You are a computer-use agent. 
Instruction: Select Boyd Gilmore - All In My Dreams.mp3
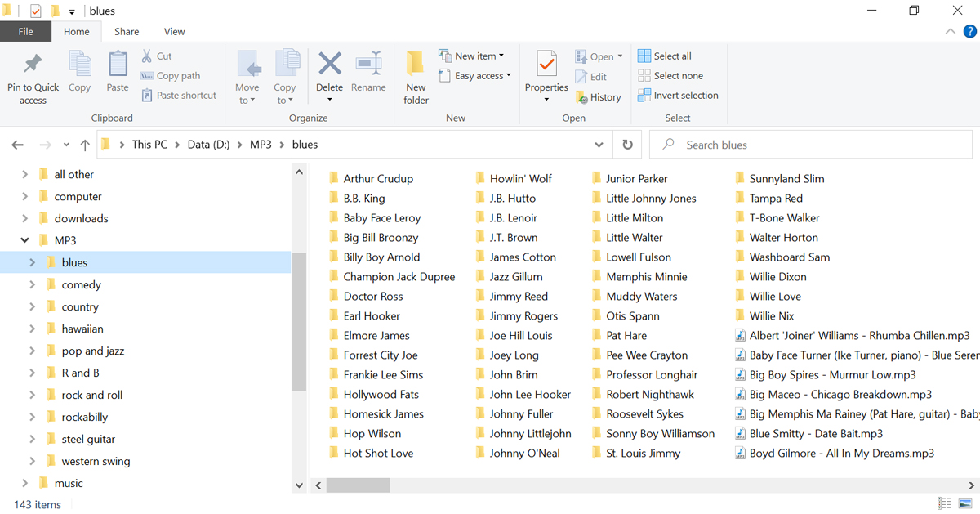(835, 454)
